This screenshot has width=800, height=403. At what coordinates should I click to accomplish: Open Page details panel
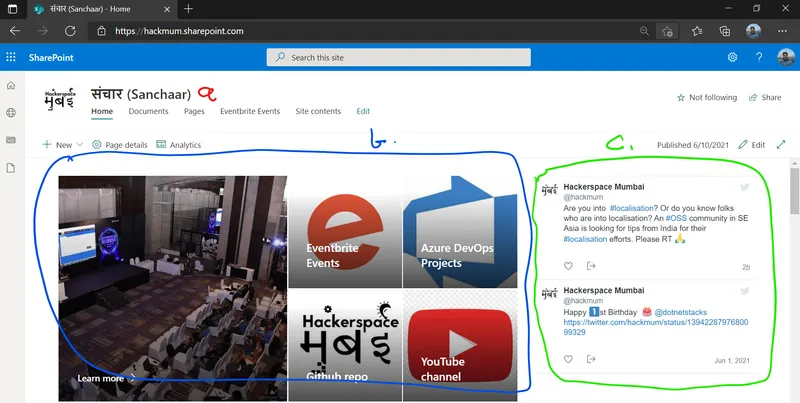click(x=119, y=145)
